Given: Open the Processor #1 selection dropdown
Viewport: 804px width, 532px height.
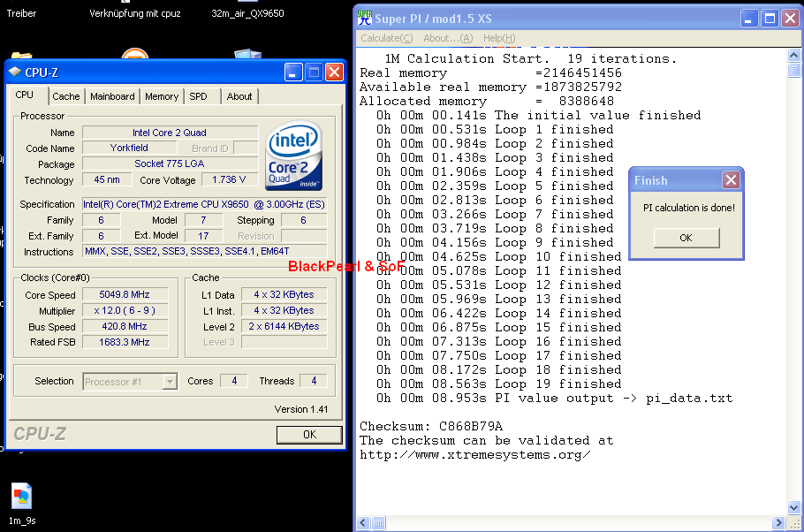Looking at the screenshot, I should (170, 382).
